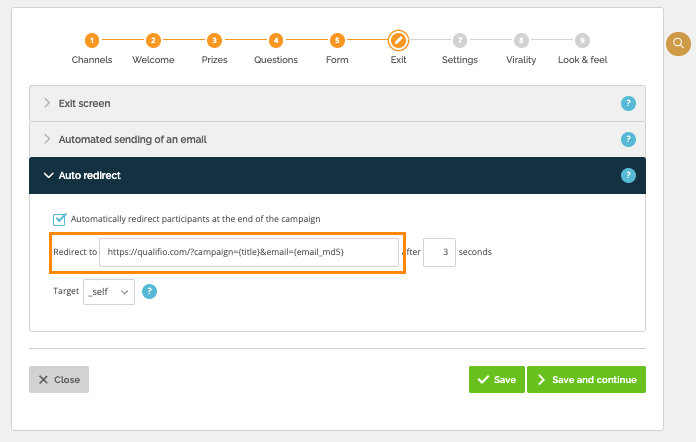The width and height of the screenshot is (696, 442).
Task: Go to step 4 circle icon
Action: (x=276, y=40)
